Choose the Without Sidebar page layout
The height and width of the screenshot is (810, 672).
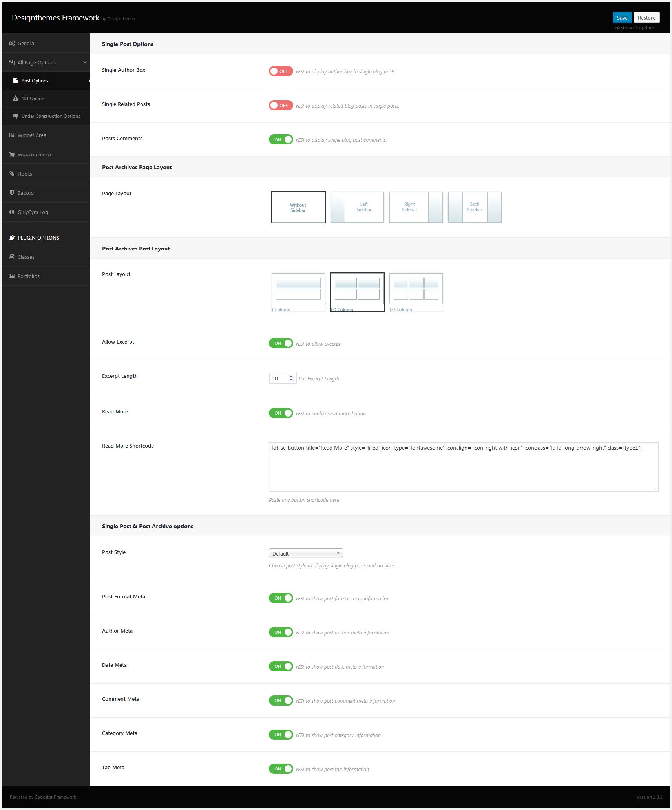pyautogui.click(x=298, y=207)
